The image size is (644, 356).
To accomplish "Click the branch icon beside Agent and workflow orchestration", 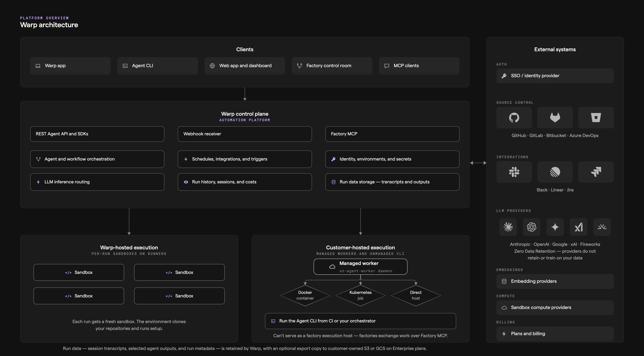I will 38,159.
